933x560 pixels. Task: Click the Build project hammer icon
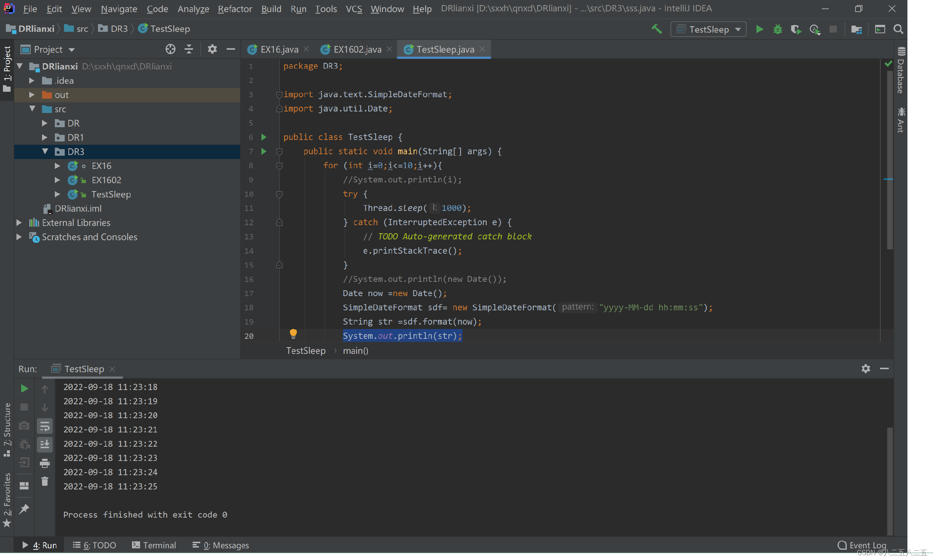656,29
